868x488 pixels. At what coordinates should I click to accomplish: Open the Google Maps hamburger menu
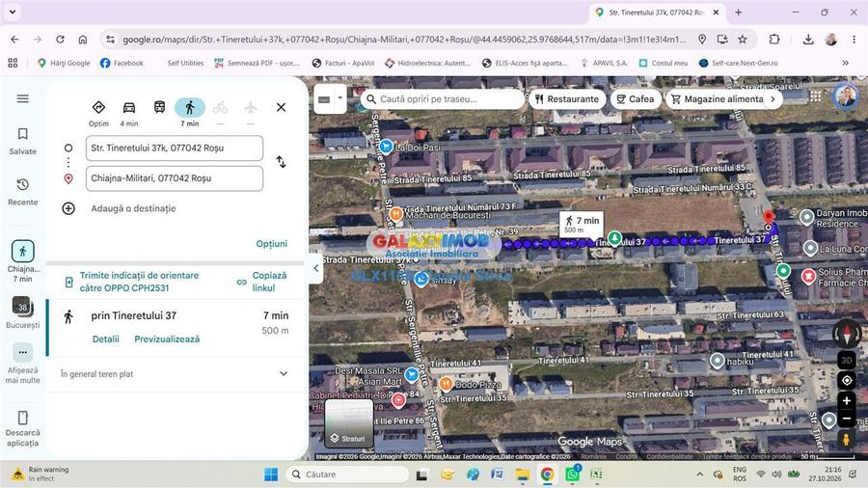(23, 98)
